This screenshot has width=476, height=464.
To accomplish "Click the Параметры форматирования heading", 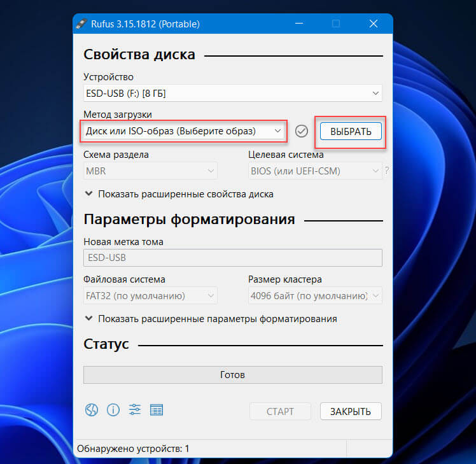I will [x=189, y=219].
